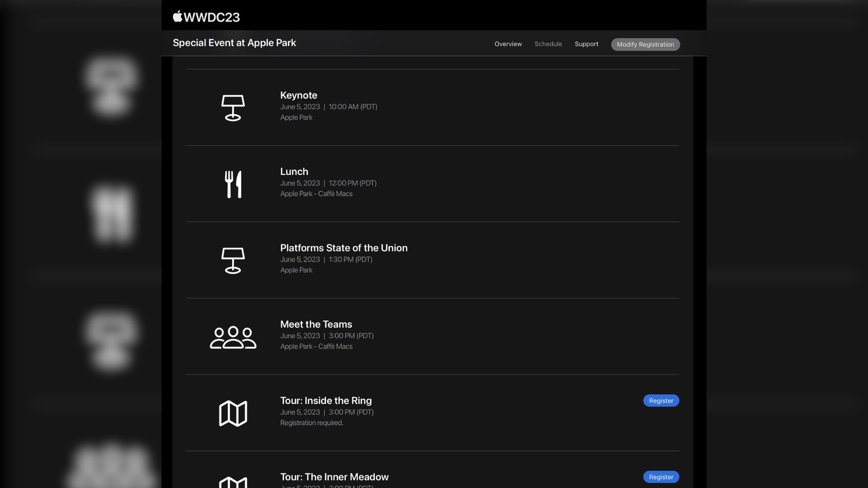Click the Keynote presentation icon
The height and width of the screenshot is (488, 868).
[x=233, y=108]
